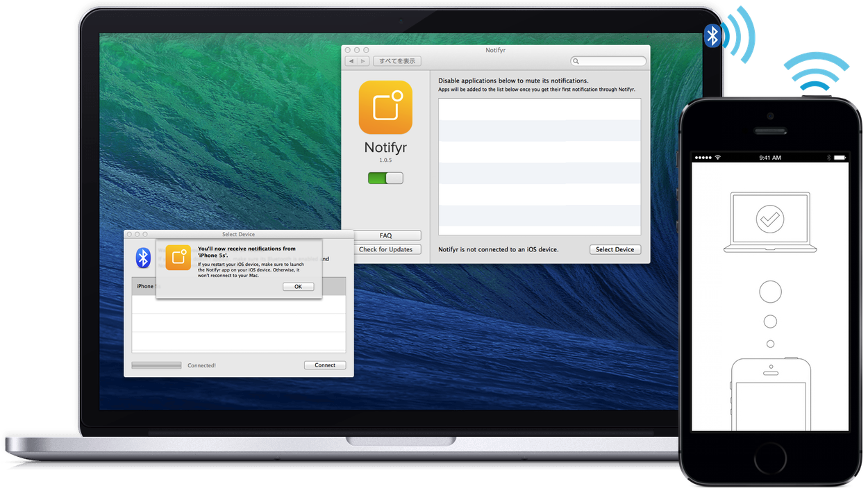The height and width of the screenshot is (493, 868).
Task: Click the Select Device window title text
Action: [238, 235]
